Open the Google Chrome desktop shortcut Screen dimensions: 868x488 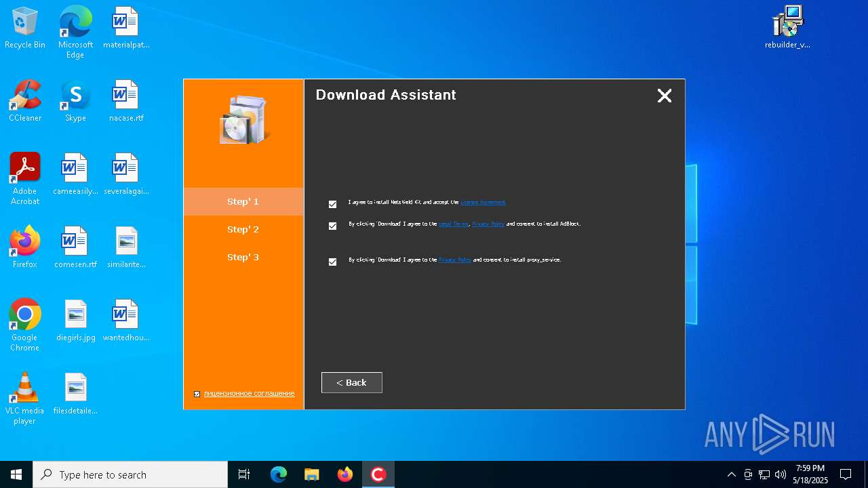(x=25, y=325)
